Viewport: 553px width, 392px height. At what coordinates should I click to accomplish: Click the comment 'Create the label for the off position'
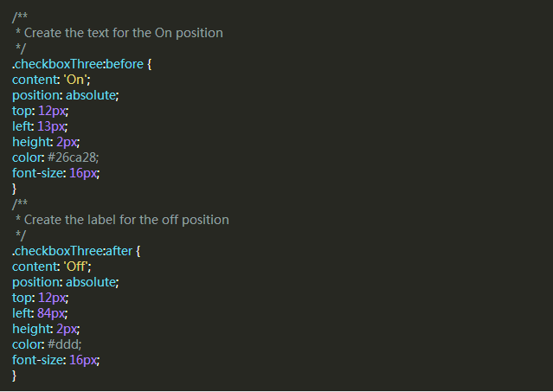coord(126,220)
